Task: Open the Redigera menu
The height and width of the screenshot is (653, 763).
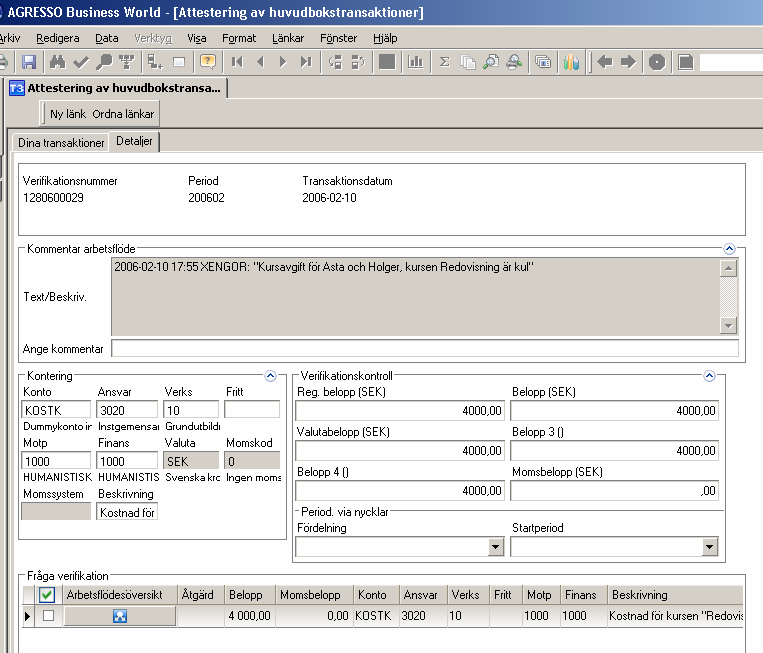Action: [x=57, y=38]
